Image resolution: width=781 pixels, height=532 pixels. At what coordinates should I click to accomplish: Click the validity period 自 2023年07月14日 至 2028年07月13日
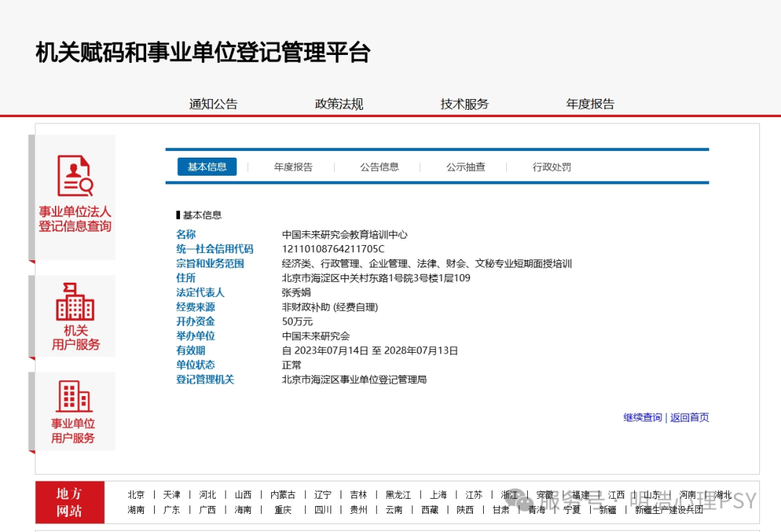pyautogui.click(x=370, y=351)
